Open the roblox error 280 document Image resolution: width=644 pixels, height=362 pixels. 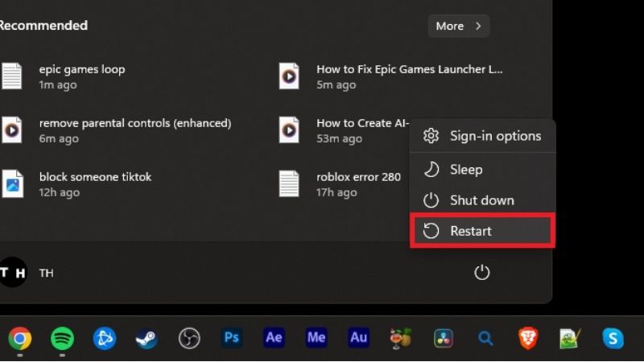click(x=340, y=184)
